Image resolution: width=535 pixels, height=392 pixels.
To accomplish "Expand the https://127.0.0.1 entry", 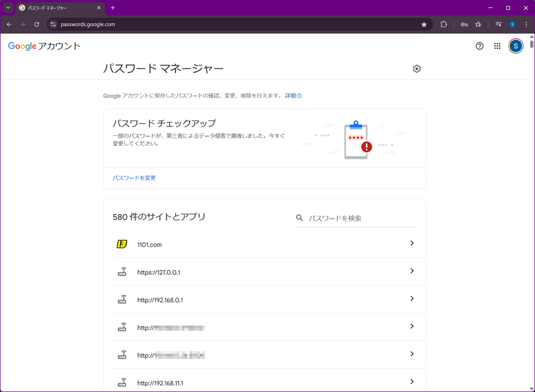I will [x=413, y=272].
